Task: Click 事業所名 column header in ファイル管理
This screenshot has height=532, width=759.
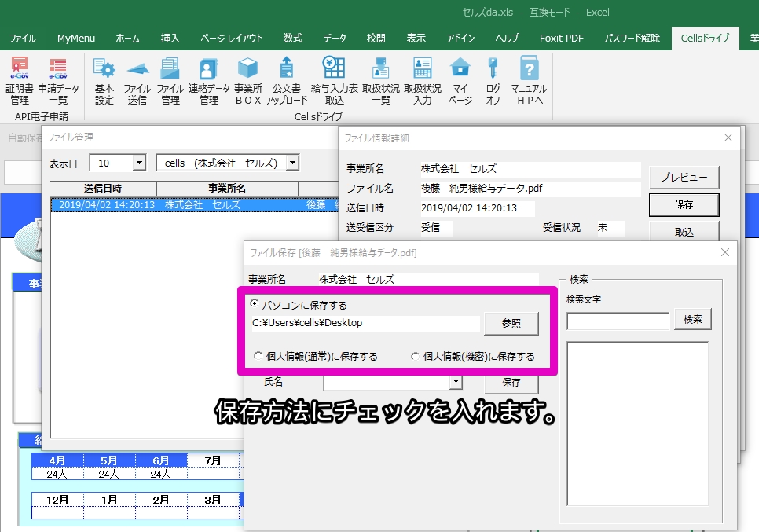Action: 227,189
